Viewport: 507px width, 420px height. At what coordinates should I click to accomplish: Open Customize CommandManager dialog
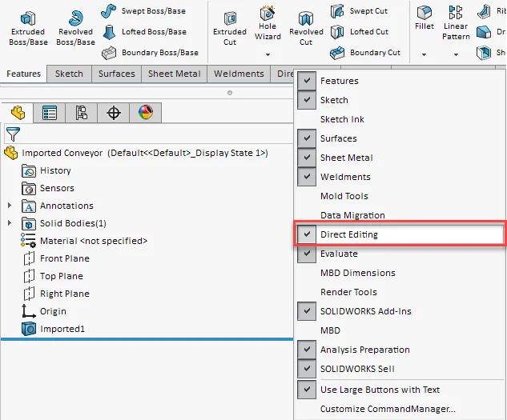click(x=400, y=409)
